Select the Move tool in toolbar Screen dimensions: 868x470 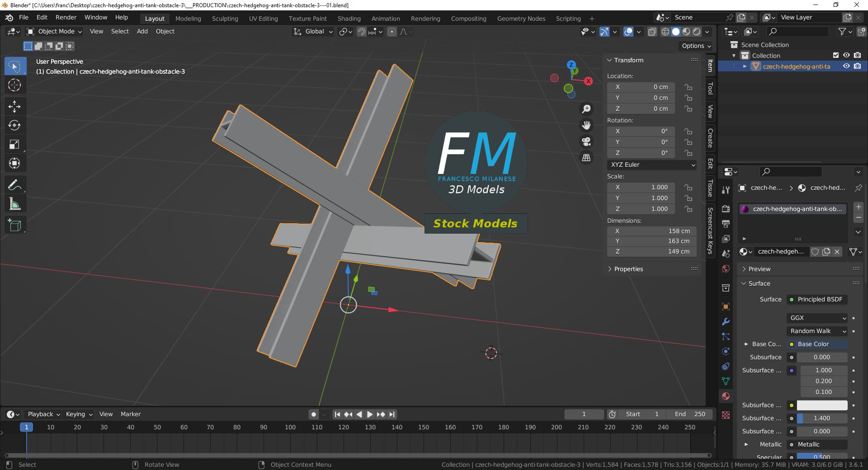click(x=14, y=106)
